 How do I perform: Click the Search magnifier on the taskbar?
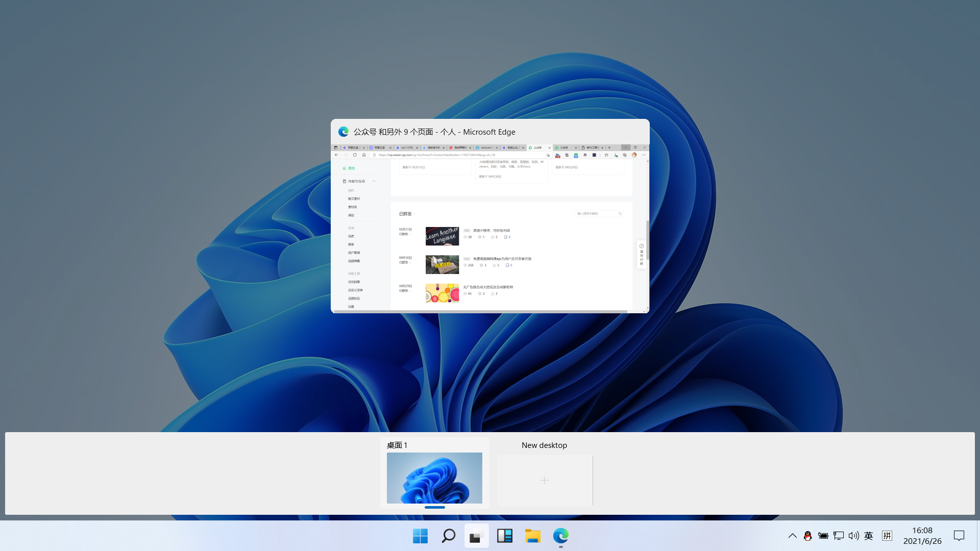click(448, 536)
